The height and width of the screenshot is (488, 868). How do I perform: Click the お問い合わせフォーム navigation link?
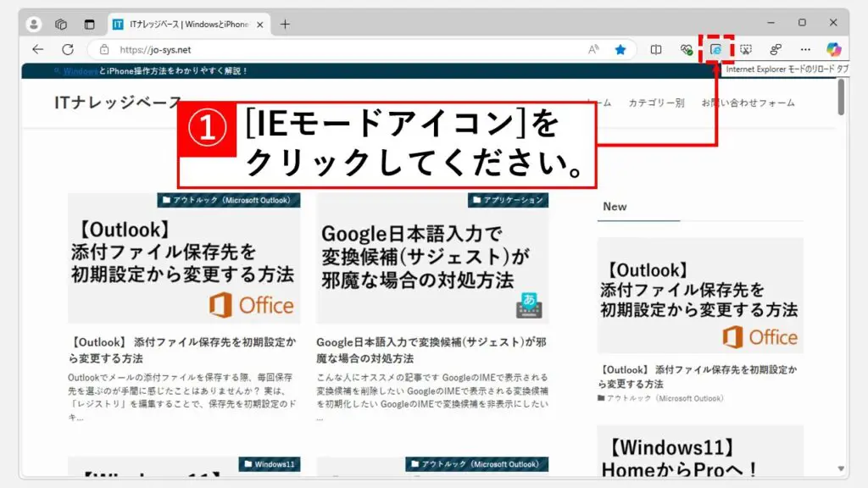coord(748,103)
